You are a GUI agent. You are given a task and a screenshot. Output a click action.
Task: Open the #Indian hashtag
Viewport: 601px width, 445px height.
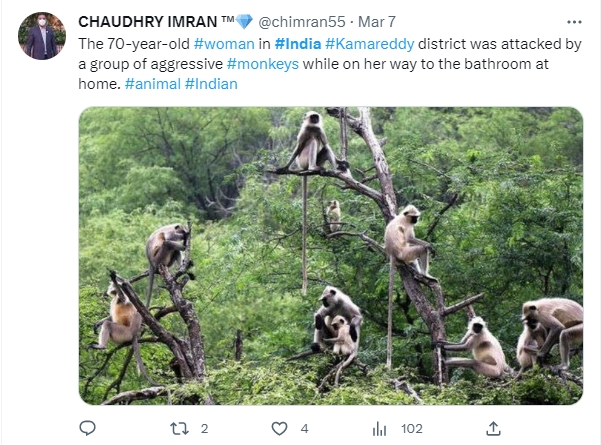click(x=211, y=84)
